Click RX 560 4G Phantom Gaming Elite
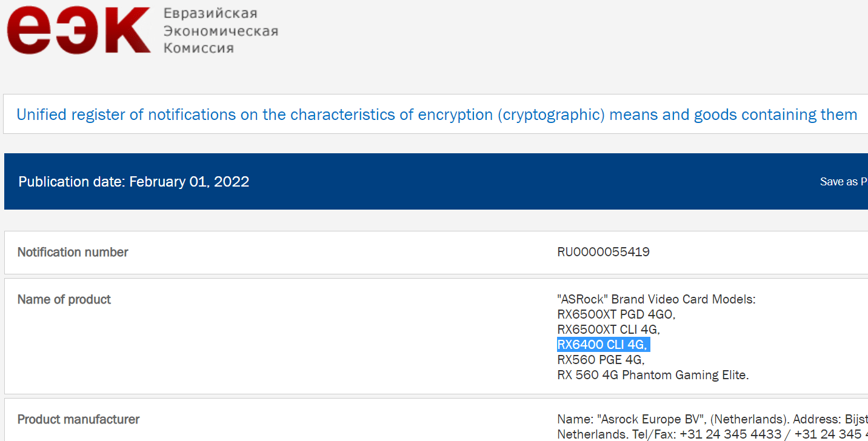 click(x=653, y=375)
